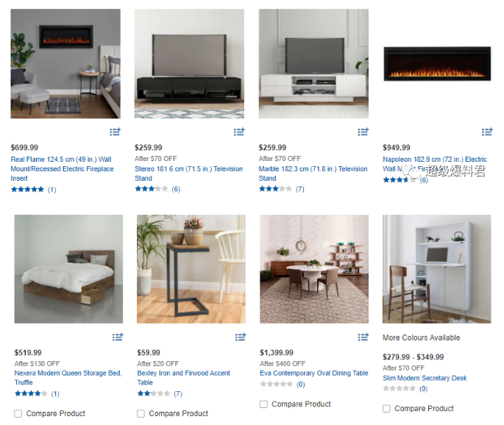This screenshot has width=504, height=425.
Task: Check Compare Product for Bexley Accent Table
Action: pos(141,413)
